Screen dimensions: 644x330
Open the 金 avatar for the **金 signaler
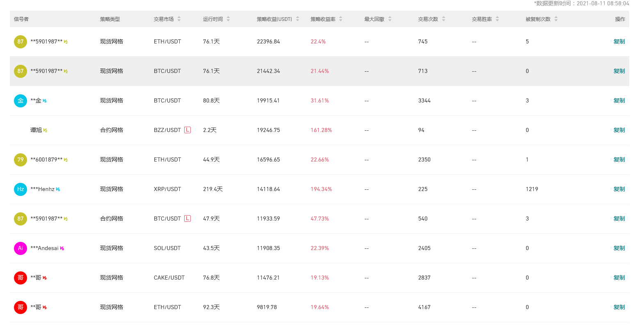pos(21,101)
